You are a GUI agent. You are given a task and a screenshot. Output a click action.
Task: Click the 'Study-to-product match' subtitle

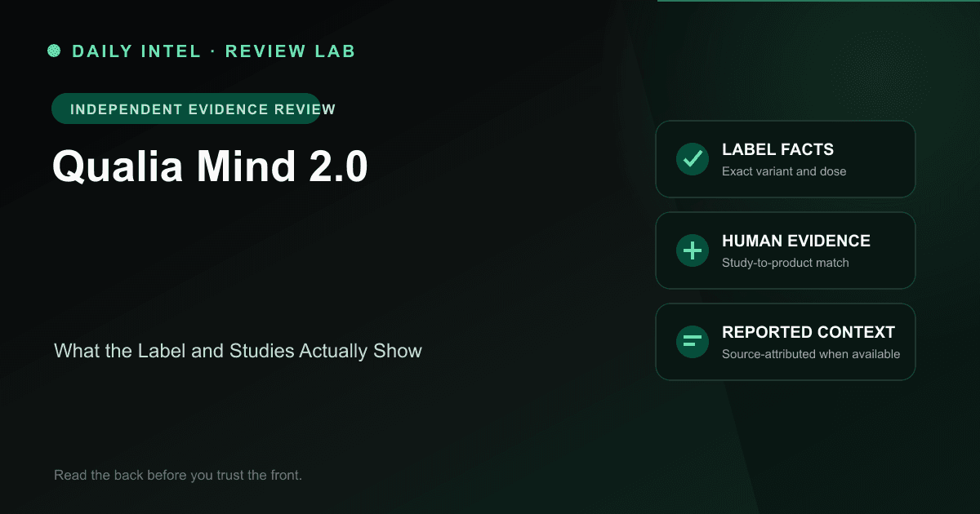coord(786,263)
